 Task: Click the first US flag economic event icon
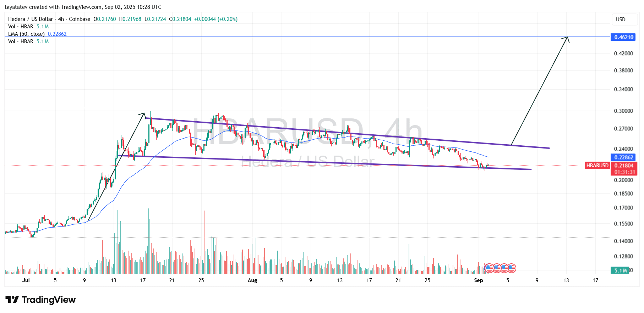tap(489, 268)
